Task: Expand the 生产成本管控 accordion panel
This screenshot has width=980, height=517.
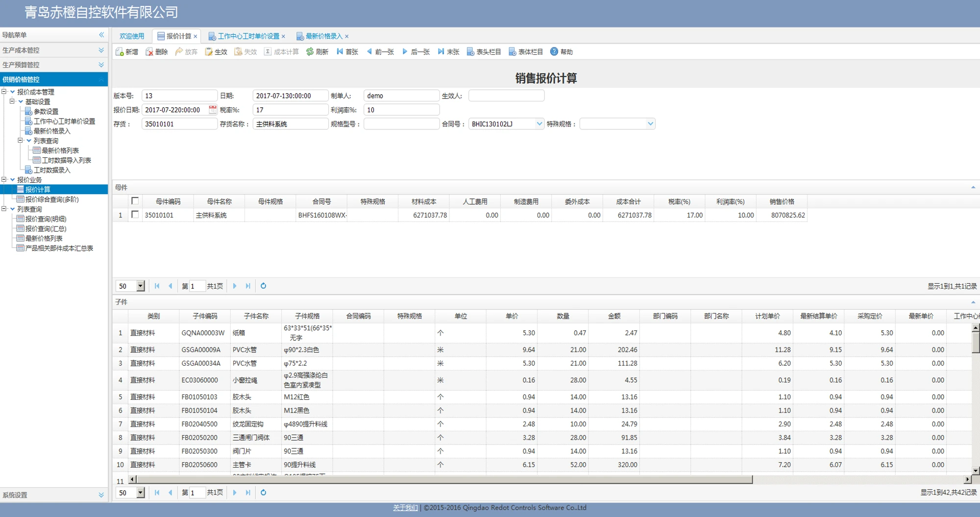Action: point(54,50)
